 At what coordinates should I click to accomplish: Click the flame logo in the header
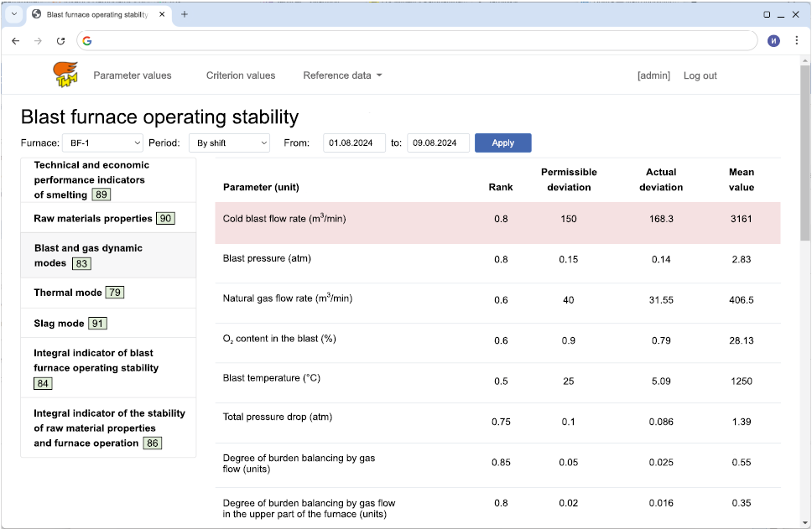[65, 75]
